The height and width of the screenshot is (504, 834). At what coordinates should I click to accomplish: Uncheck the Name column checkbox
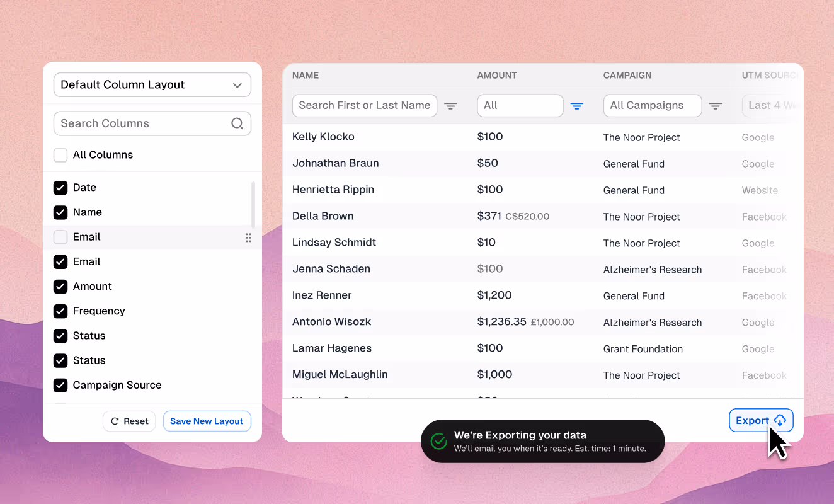click(x=60, y=212)
